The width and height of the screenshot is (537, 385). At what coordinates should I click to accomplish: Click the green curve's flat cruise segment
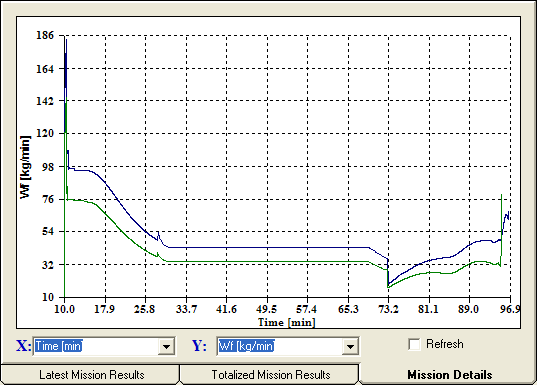pos(267,262)
